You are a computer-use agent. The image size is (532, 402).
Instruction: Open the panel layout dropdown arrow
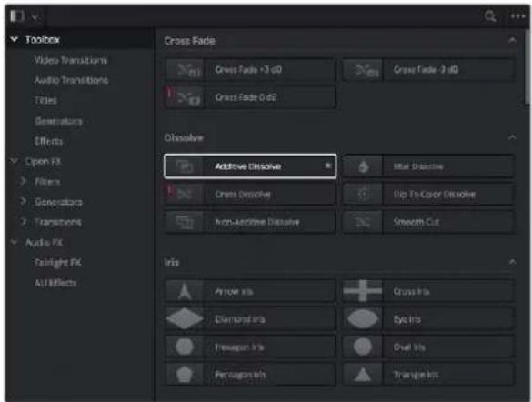coord(35,16)
